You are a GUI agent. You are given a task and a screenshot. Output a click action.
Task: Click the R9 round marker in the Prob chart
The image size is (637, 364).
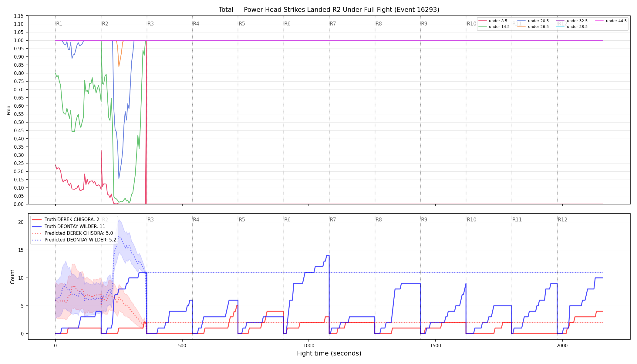click(424, 24)
